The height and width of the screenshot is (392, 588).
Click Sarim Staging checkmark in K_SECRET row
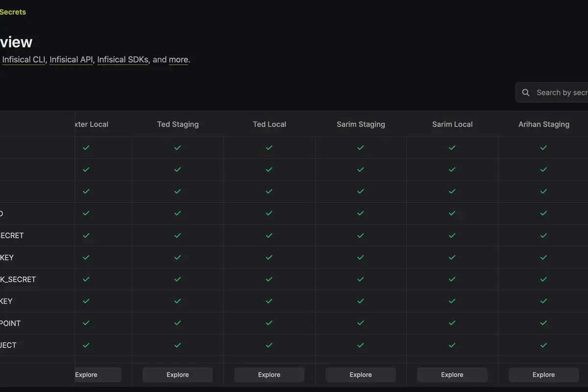point(361,279)
